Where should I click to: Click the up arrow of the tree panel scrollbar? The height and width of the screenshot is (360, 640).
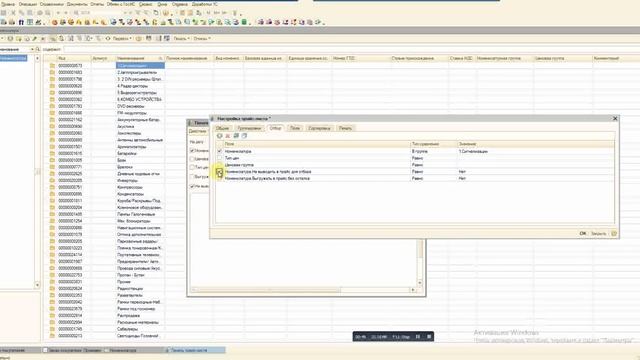(x=37, y=59)
